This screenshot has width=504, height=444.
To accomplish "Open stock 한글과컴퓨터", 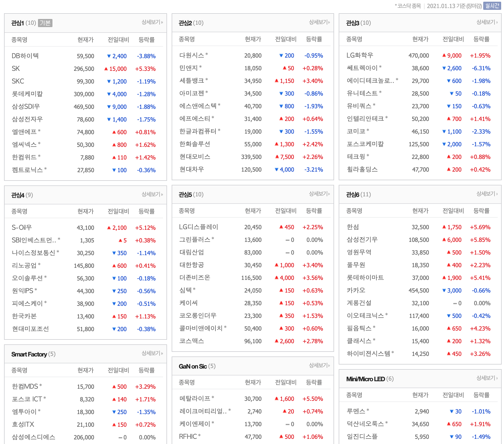I will click(198, 131).
